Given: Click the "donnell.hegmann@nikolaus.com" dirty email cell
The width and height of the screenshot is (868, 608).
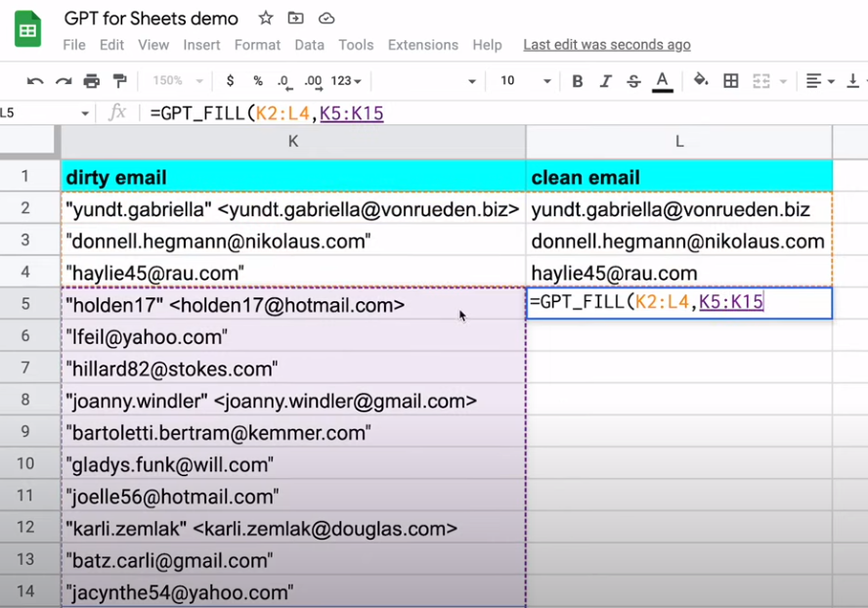Looking at the screenshot, I should [x=293, y=240].
